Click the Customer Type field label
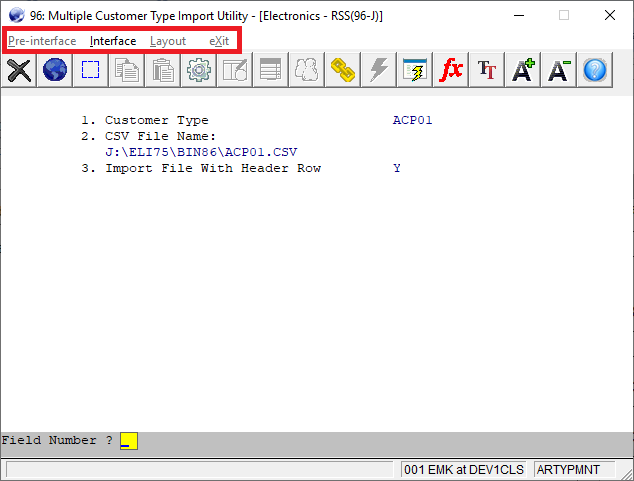The image size is (634, 481). [x=156, y=120]
